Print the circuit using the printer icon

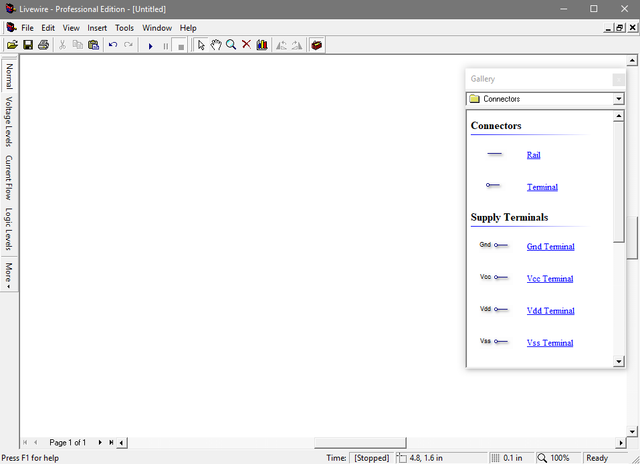tap(44, 45)
